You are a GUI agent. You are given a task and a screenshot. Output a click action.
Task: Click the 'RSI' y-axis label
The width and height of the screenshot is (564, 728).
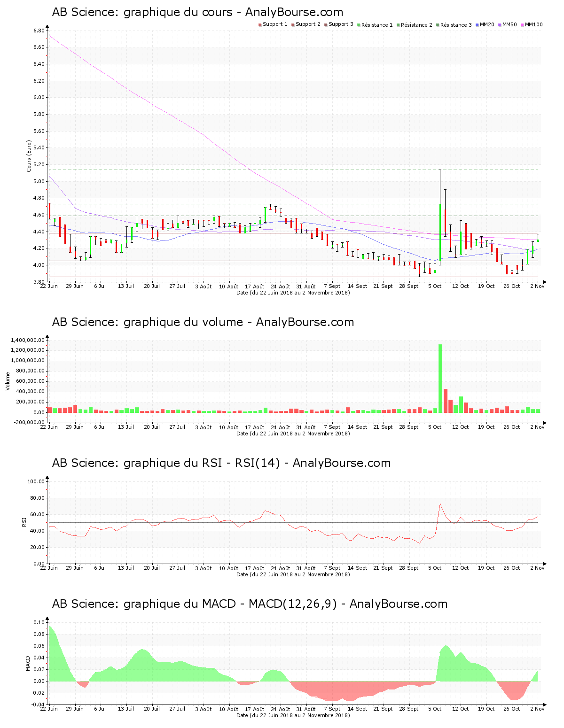23,522
